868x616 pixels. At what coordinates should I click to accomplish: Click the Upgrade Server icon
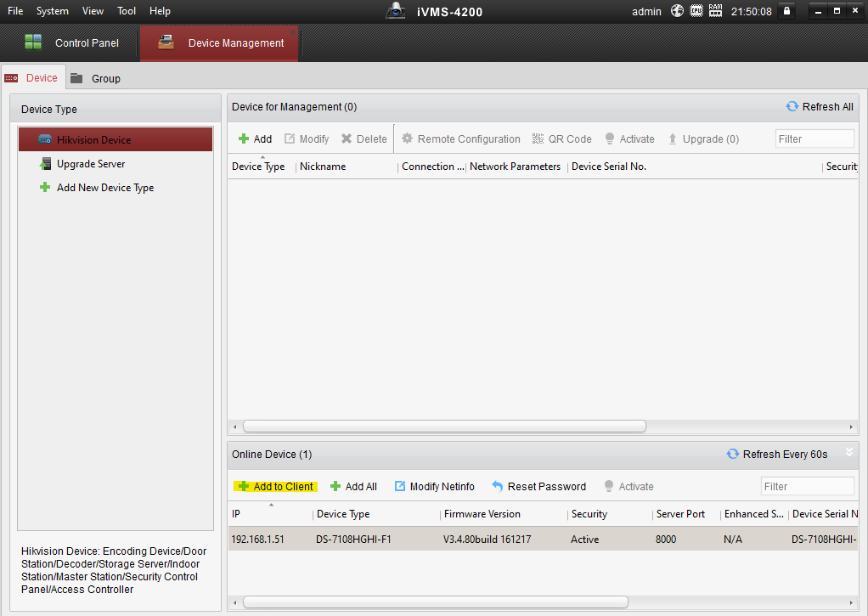(45, 164)
